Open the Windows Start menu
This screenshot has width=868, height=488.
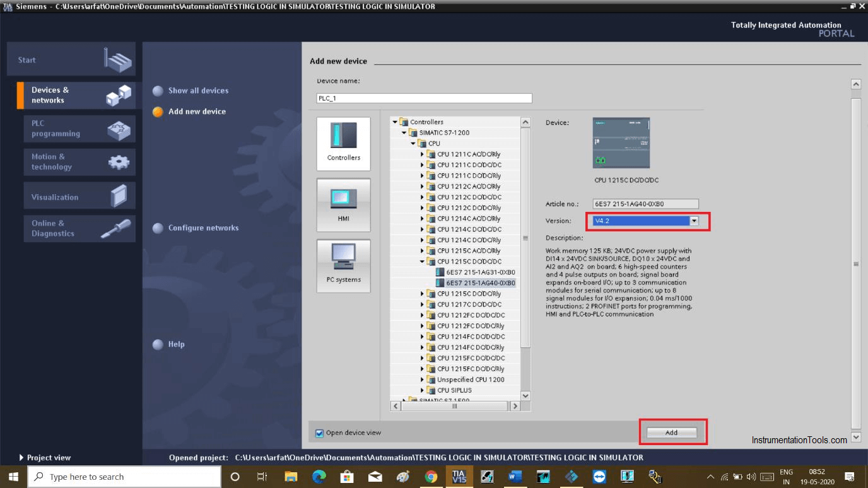[13, 477]
